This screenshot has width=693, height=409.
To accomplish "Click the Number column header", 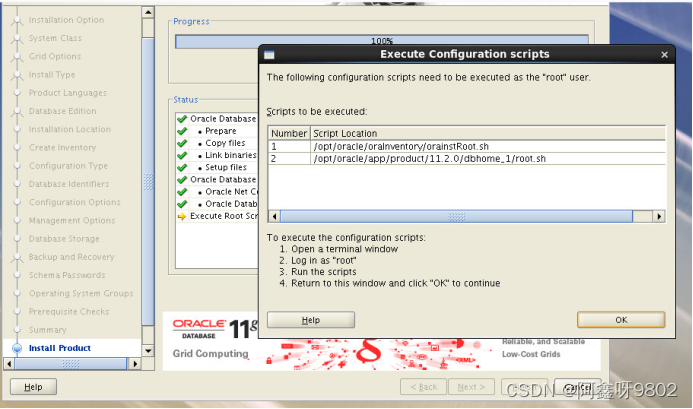I will click(x=289, y=133).
